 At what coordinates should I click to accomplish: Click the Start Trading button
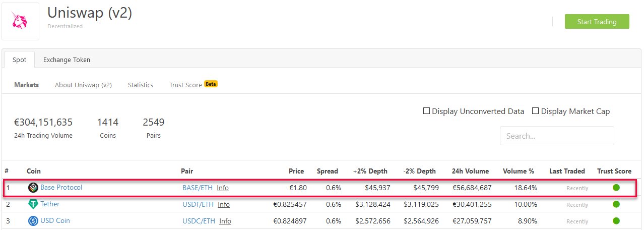pyautogui.click(x=597, y=22)
